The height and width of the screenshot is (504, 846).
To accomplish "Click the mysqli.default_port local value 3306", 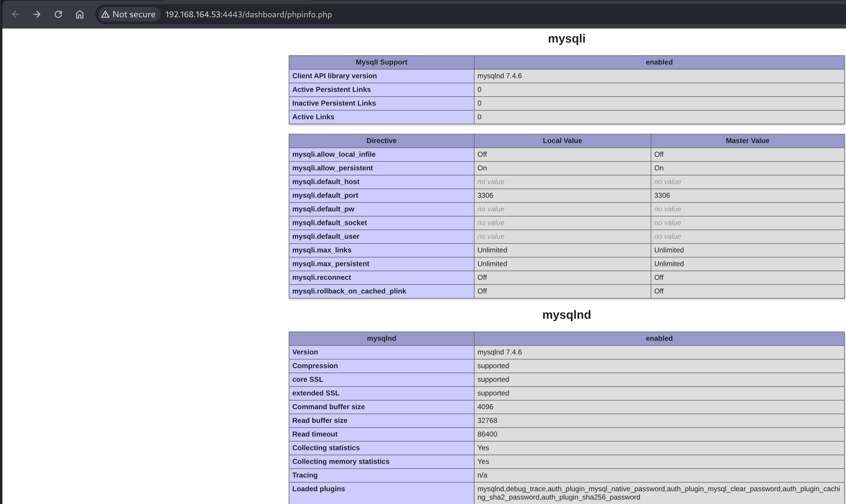I will pyautogui.click(x=485, y=195).
